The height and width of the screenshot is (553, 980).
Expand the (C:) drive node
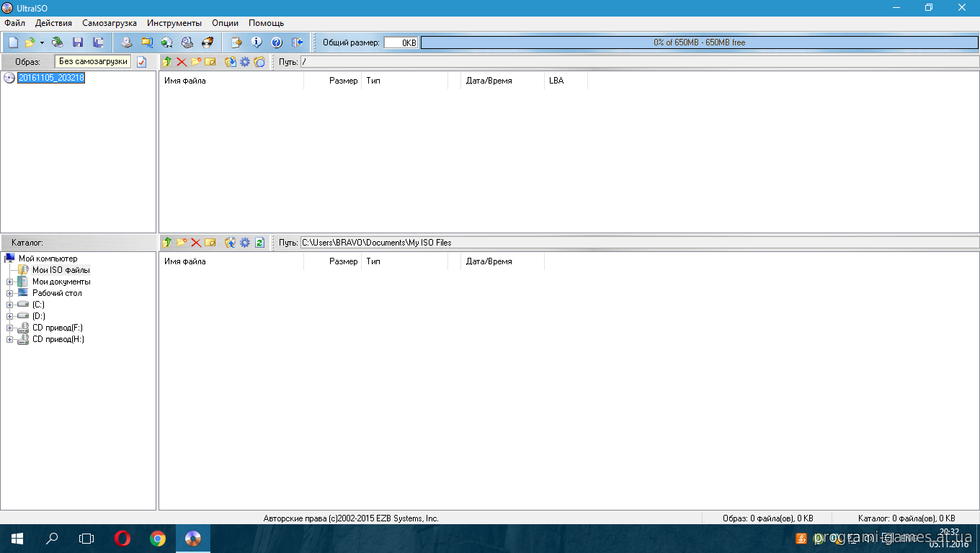10,305
